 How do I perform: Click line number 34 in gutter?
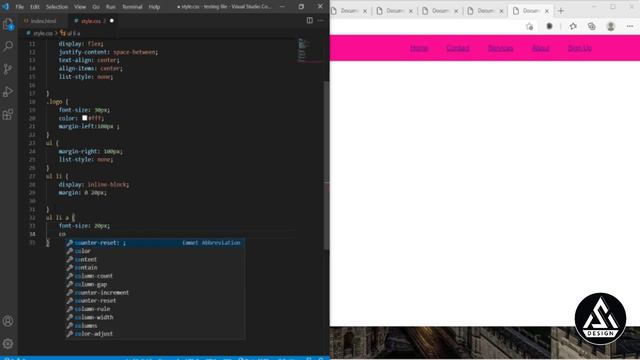coord(32,234)
